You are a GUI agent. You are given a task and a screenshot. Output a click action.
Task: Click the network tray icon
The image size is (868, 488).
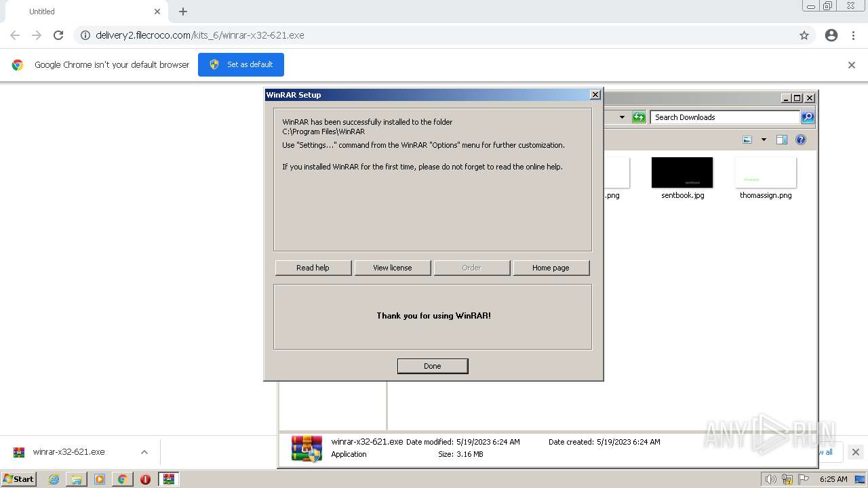coord(787,479)
